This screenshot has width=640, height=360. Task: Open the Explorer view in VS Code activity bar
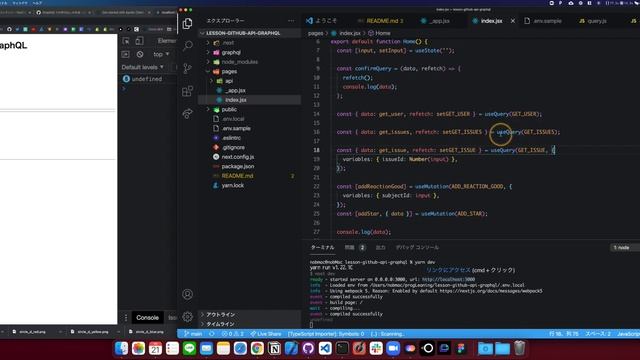point(187,24)
